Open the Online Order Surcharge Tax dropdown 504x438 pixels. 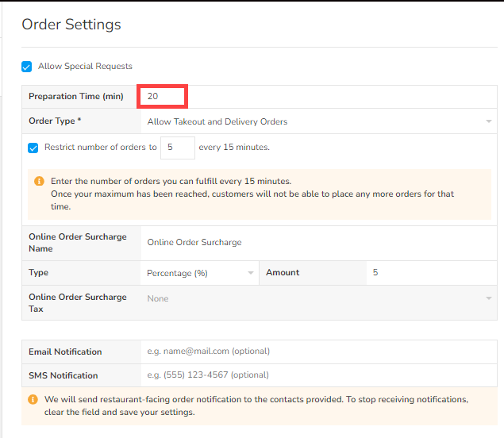(317, 298)
